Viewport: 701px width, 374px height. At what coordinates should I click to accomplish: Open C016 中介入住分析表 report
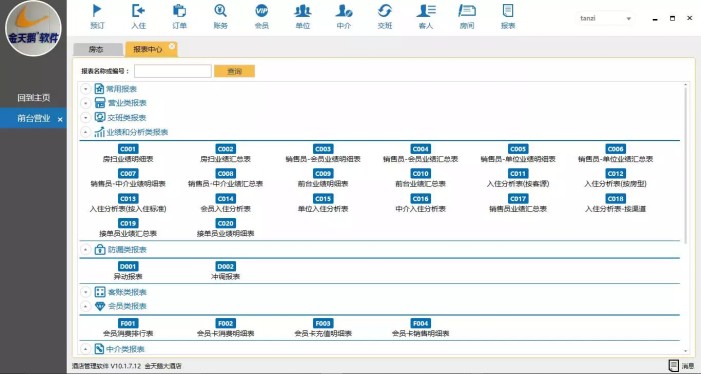click(421, 203)
